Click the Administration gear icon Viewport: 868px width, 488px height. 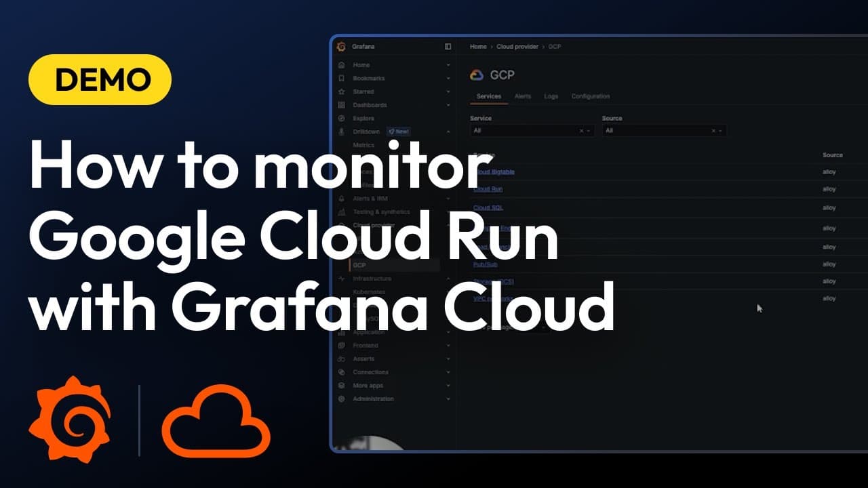click(x=341, y=399)
